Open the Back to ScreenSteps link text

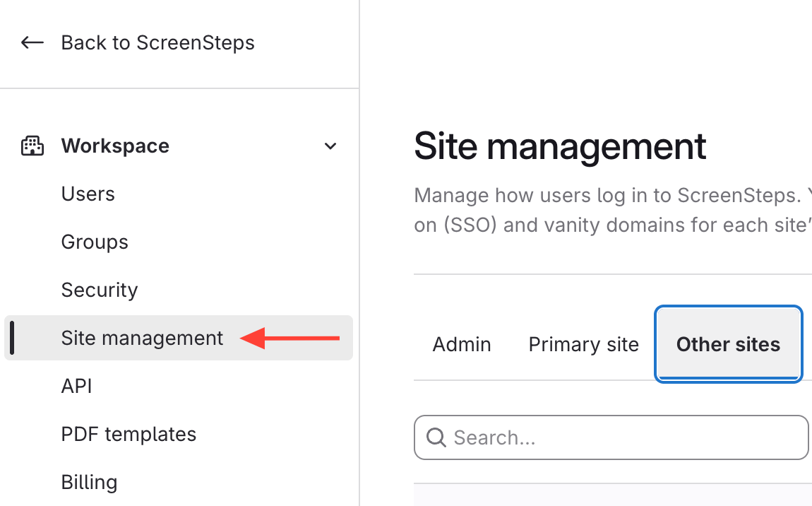[157, 43]
